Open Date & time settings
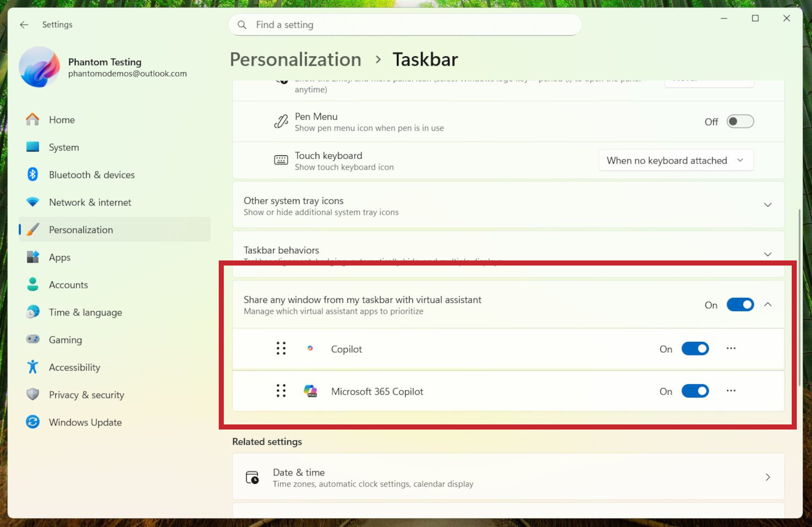This screenshot has height=527, width=812. (507, 477)
